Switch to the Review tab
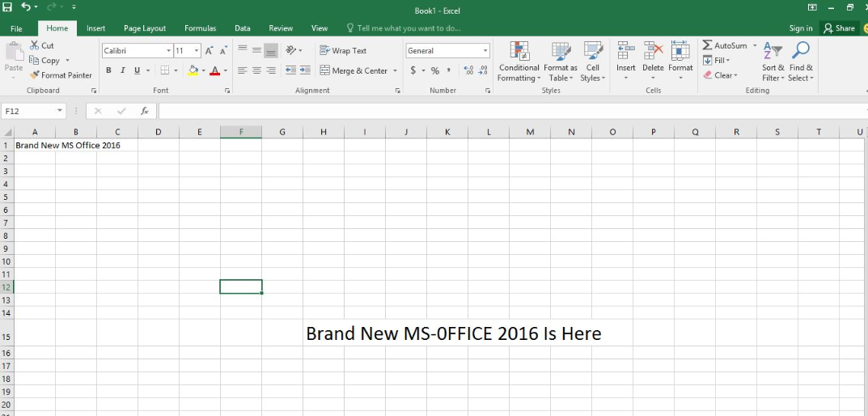868x416 pixels. pyautogui.click(x=281, y=28)
